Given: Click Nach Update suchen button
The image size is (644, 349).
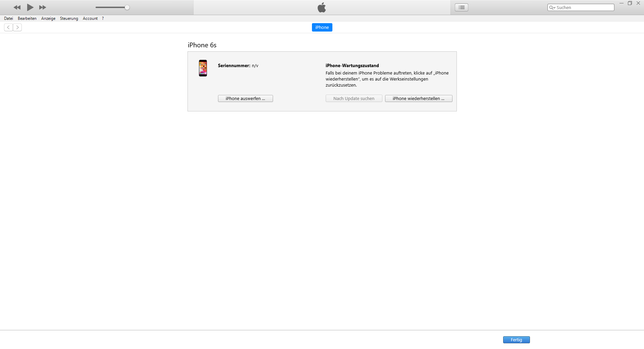Looking at the screenshot, I should pos(354,99).
